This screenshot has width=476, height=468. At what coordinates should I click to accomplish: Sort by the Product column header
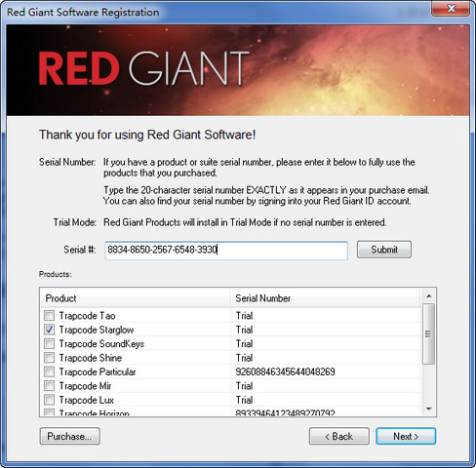pyautogui.click(x=136, y=298)
